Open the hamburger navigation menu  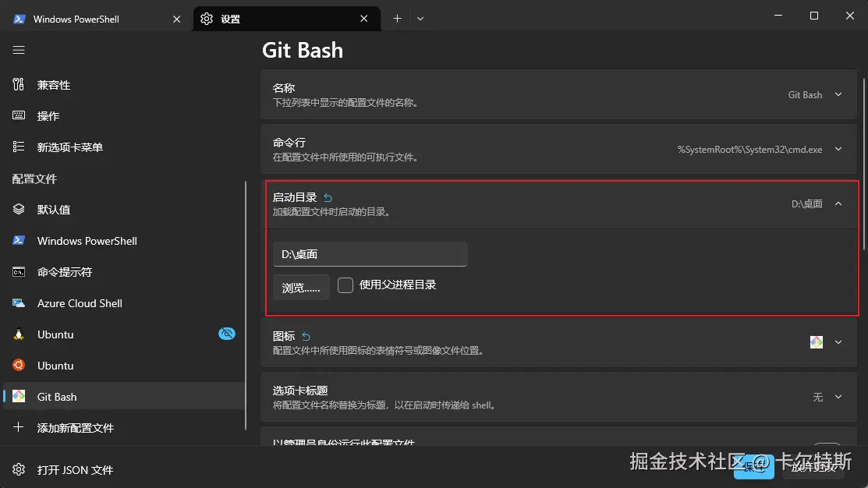pyautogui.click(x=19, y=50)
